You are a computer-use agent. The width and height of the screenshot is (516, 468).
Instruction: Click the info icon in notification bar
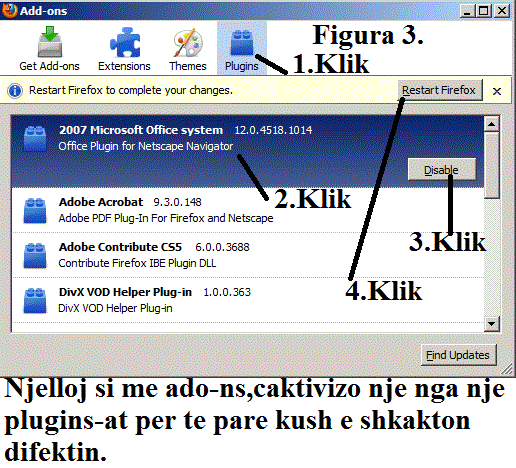(x=15, y=90)
